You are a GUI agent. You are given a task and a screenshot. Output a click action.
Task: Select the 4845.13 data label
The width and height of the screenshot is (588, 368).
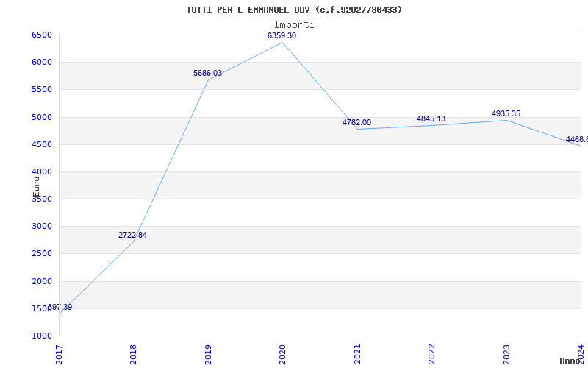(x=431, y=118)
